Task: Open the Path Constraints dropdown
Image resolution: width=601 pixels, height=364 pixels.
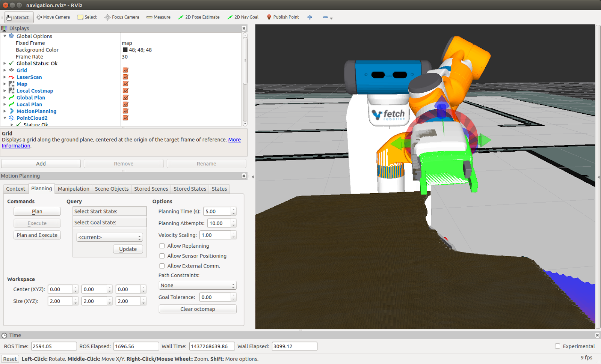Action: pyautogui.click(x=197, y=285)
